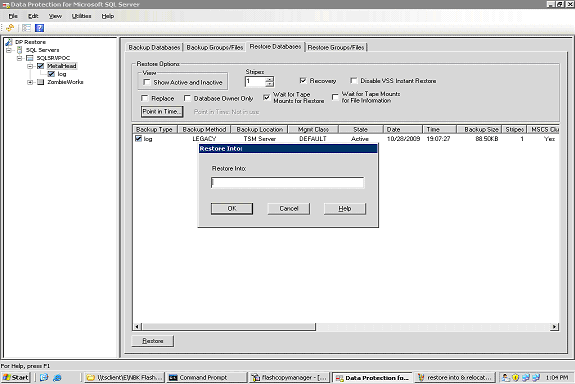Click the SQLSRVPOC server icon
The width and height of the screenshot is (575, 384).
(x=30, y=58)
